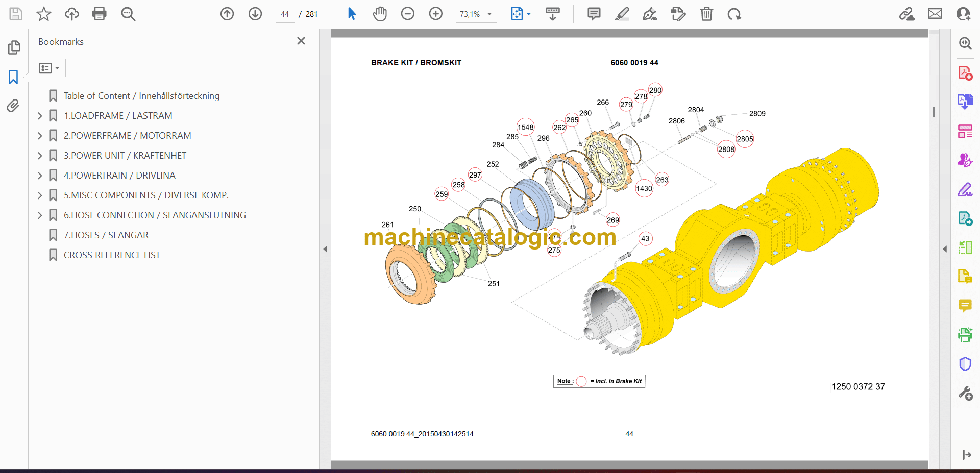Print the document
The image size is (980, 473).
(100, 14)
